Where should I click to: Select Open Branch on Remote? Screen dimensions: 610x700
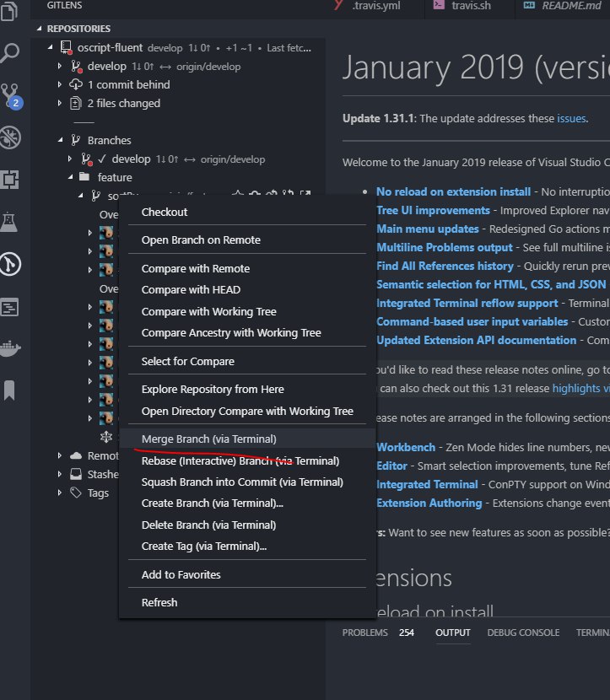247,240
